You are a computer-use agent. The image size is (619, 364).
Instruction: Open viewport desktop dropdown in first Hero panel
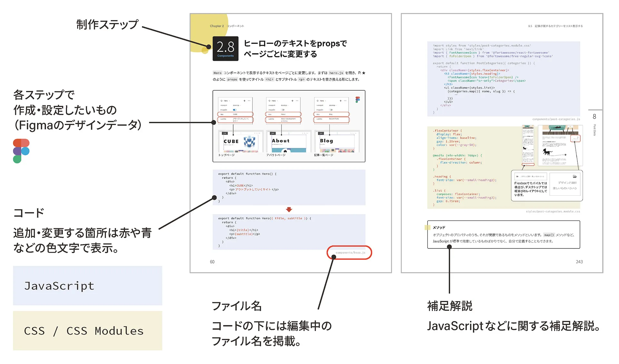pos(237,105)
